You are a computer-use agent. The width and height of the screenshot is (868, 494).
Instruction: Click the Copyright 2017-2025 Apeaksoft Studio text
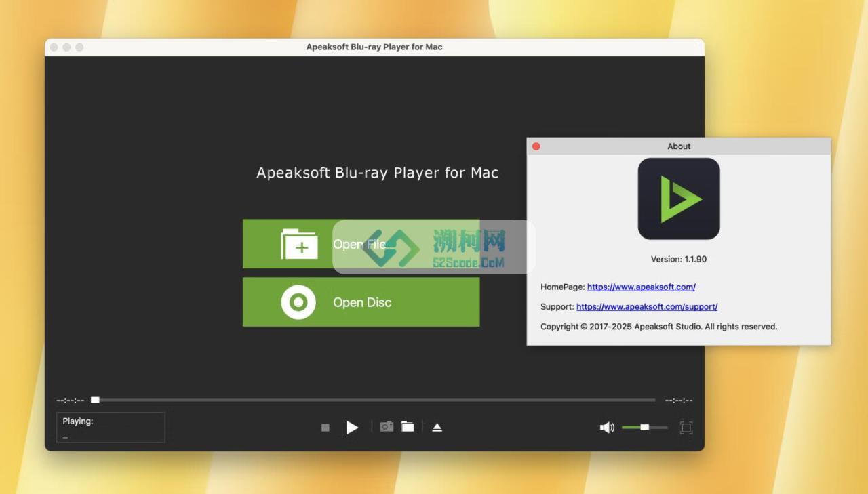(658, 326)
